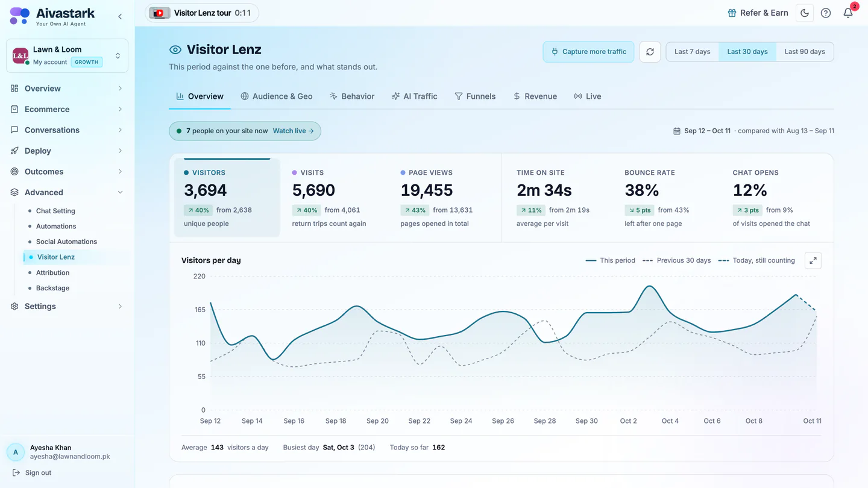Viewport: 868px width, 488px height.
Task: Click Sign out
Action: pos(32,473)
